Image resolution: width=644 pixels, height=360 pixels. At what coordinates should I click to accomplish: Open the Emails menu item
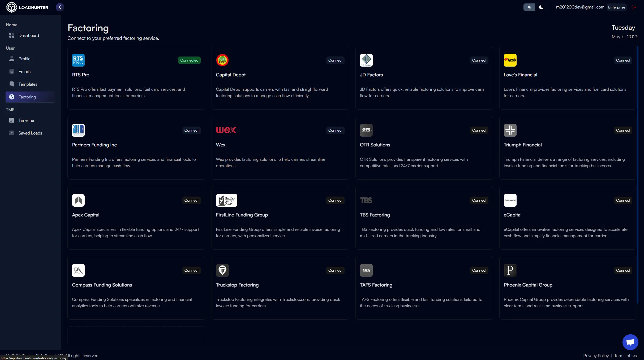tap(30, 71)
